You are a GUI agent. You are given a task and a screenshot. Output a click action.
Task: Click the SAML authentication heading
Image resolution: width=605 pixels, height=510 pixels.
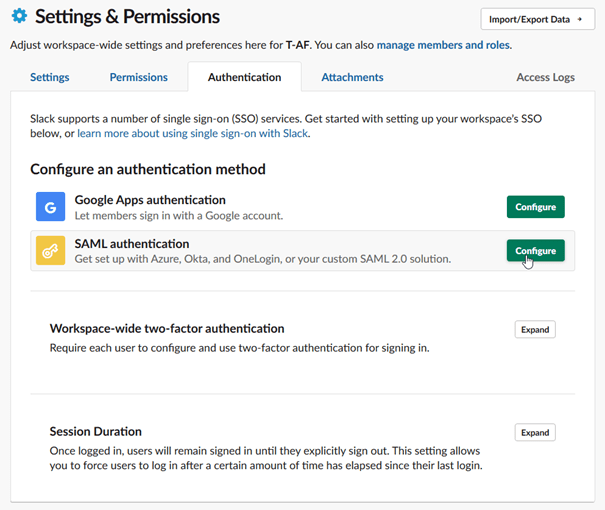132,243
